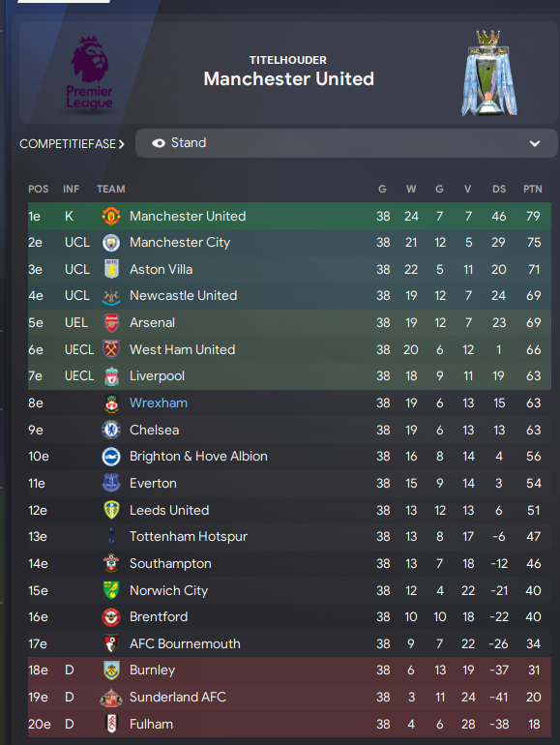Click the Fulham club badge
Viewport: 560px width, 745px height.
click(x=111, y=724)
